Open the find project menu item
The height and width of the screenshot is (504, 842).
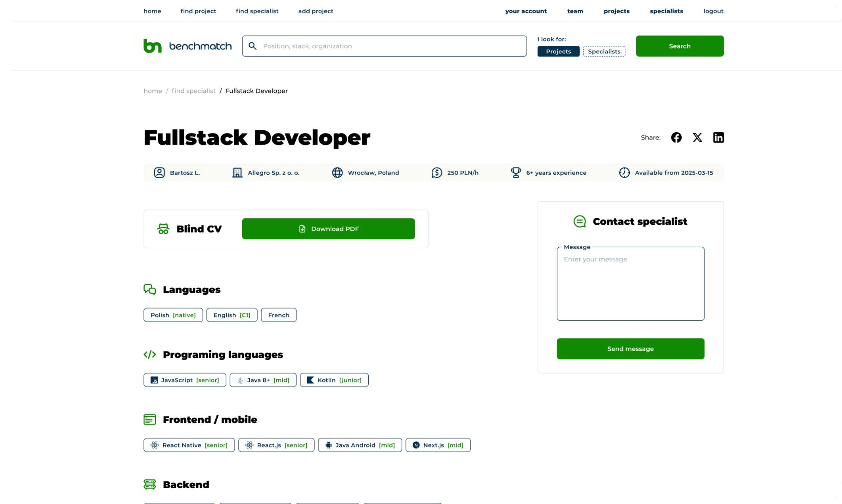(198, 11)
